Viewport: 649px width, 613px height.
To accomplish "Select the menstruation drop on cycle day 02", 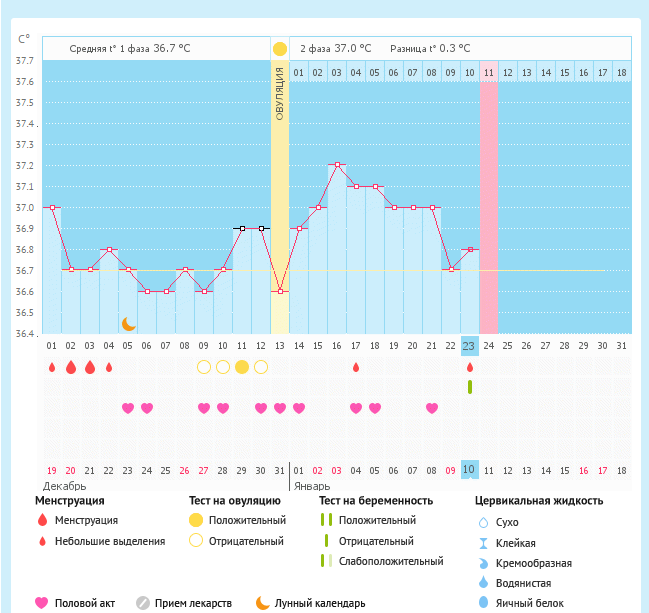I will coord(70,367).
